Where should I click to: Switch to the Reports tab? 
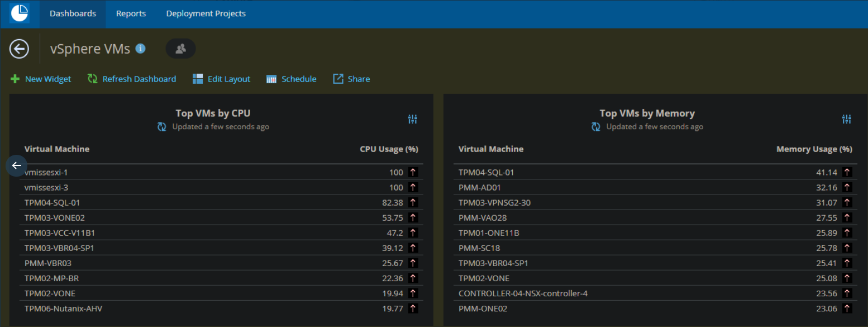coord(131,13)
